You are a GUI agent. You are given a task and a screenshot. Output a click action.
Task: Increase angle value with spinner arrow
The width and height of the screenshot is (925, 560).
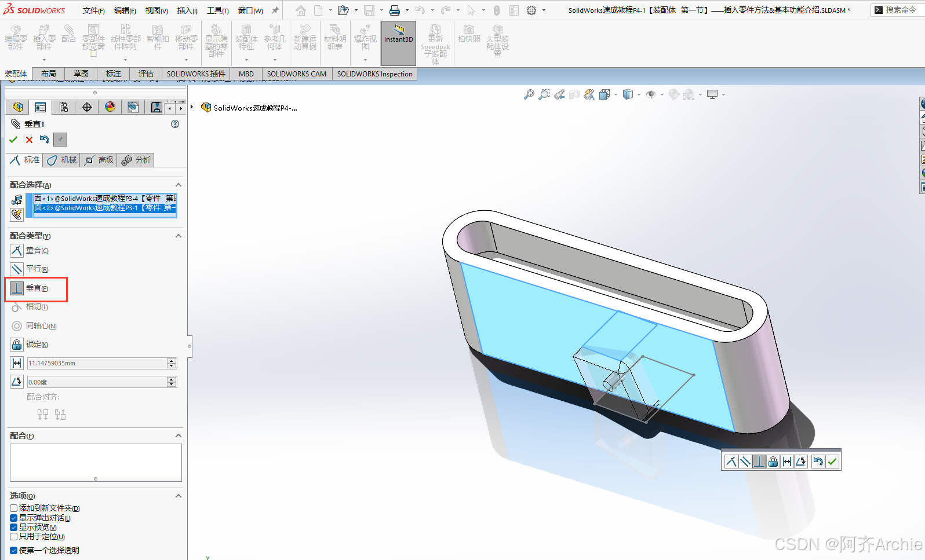[172, 379]
